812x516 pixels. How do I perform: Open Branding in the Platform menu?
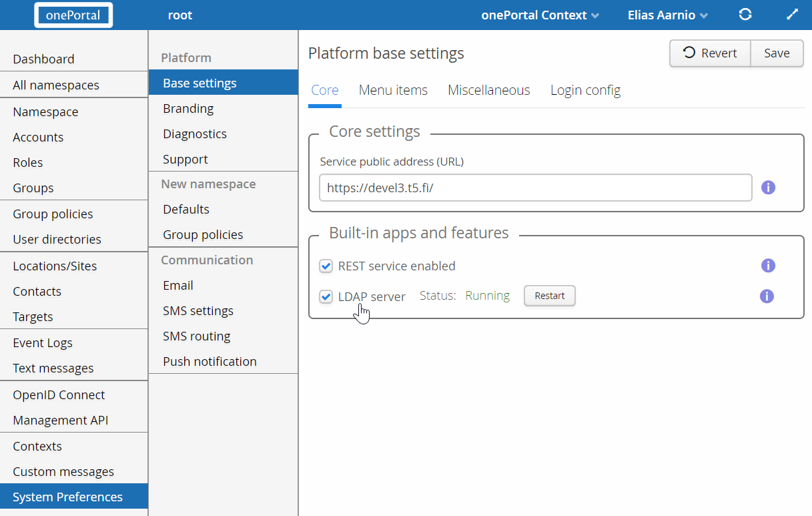[188, 109]
